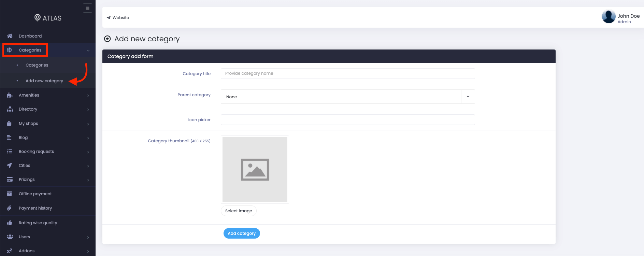Click the Booking requests list icon
The image size is (644, 256).
(x=10, y=151)
